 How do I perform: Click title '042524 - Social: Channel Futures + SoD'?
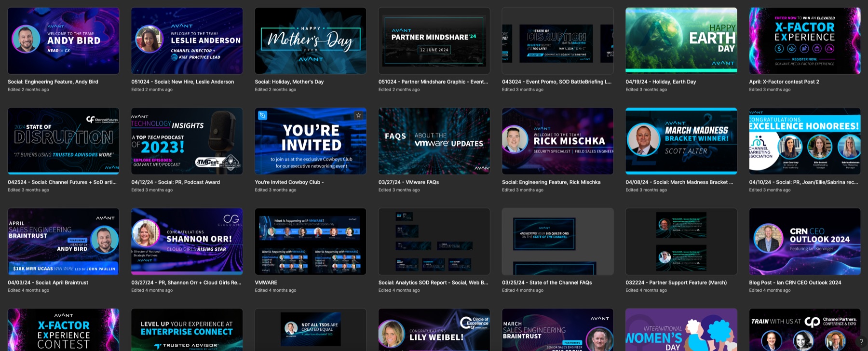(62, 182)
